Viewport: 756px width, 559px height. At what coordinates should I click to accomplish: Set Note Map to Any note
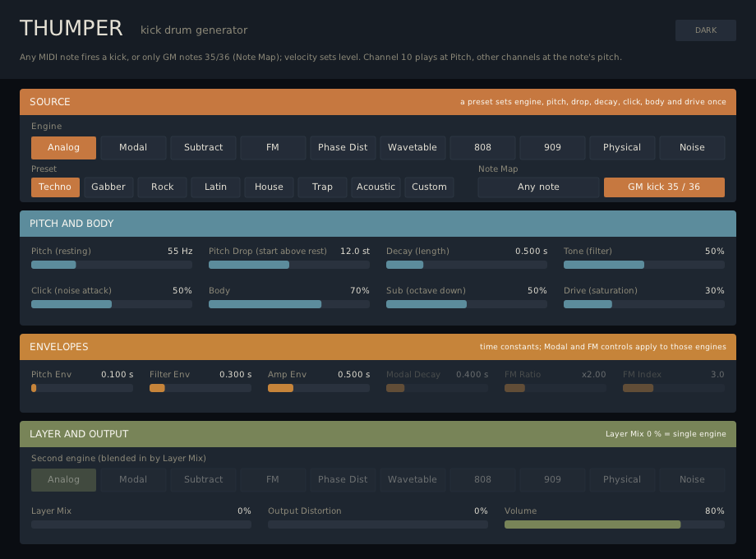tap(538, 187)
